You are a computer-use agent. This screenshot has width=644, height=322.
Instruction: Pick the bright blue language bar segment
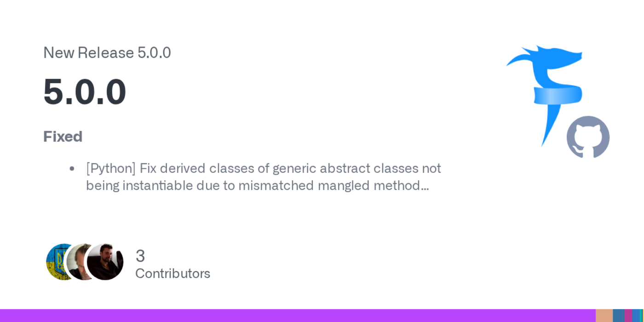[x=636, y=316]
